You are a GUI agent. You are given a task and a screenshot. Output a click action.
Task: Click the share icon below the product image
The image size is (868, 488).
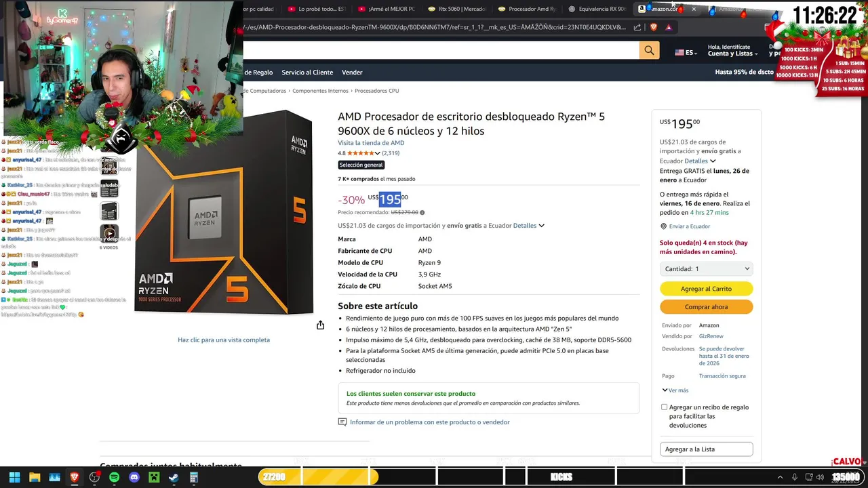(x=320, y=325)
